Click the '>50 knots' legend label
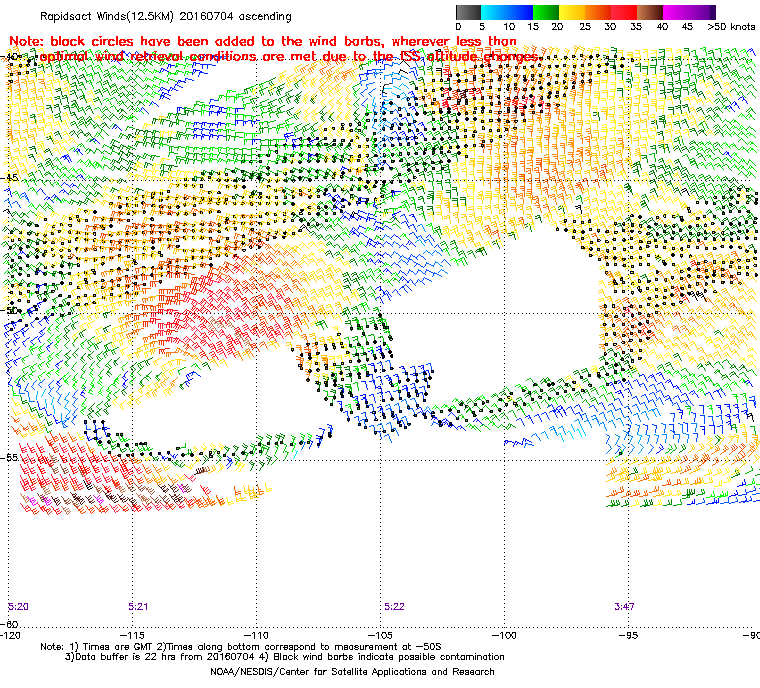The height and width of the screenshot is (688, 760). (x=731, y=27)
